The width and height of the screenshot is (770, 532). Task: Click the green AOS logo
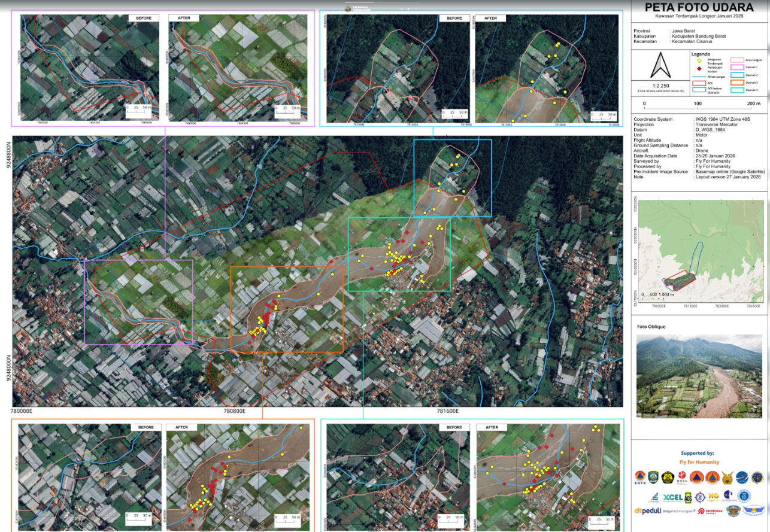pyautogui.click(x=688, y=497)
